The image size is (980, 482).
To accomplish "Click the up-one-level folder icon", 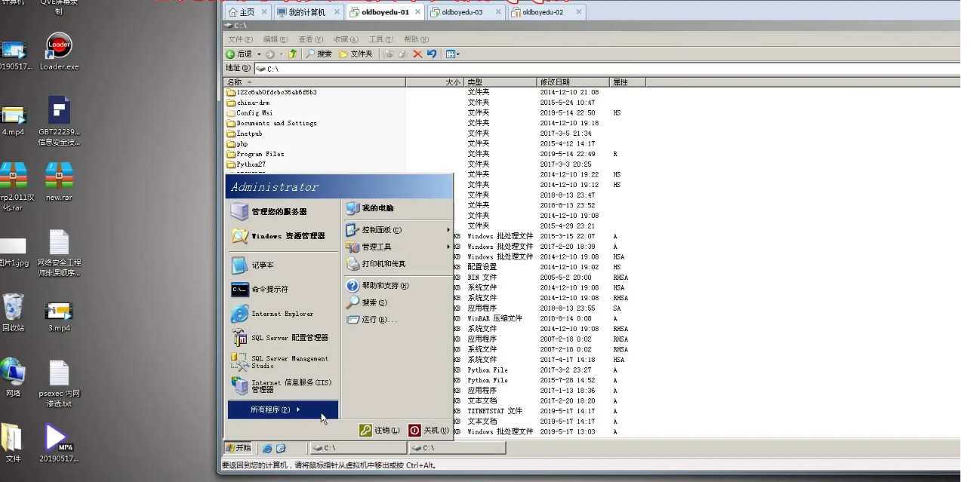I will [x=292, y=54].
